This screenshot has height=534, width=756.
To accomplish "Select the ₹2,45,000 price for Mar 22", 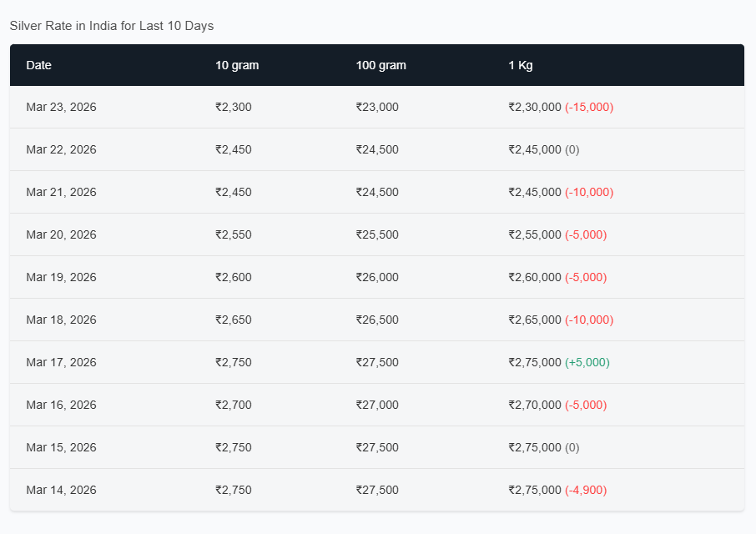I will 535,149.
